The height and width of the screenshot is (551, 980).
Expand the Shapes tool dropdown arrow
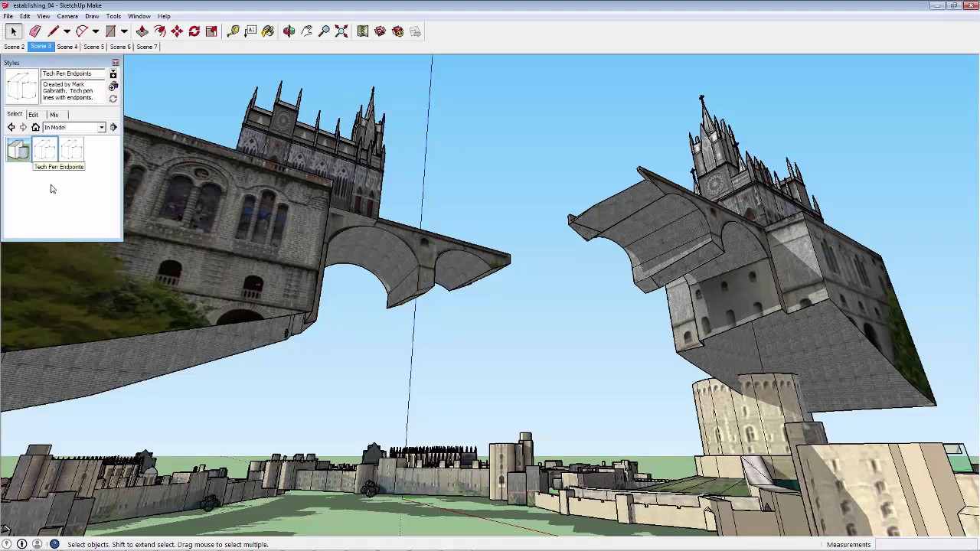pos(124,31)
